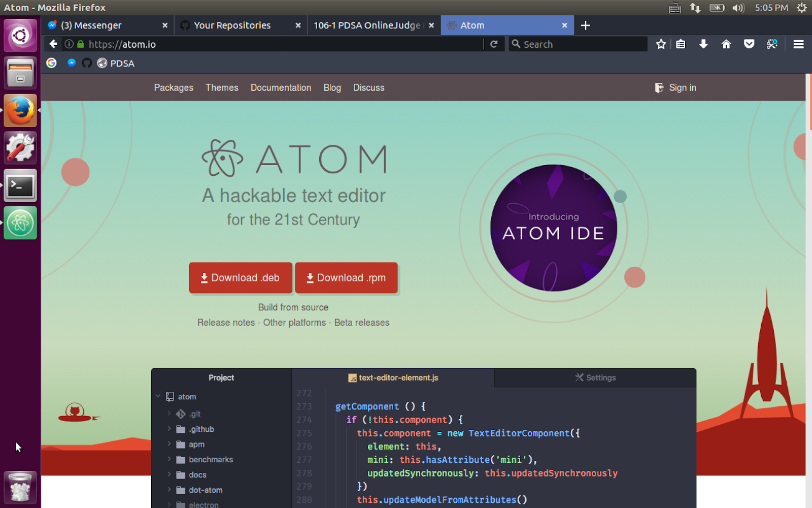Open the Messenger bookmark icon

coord(72,63)
